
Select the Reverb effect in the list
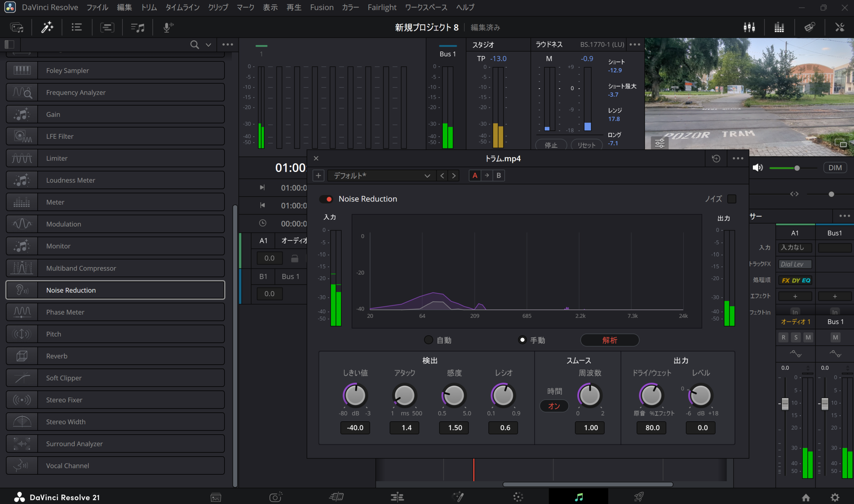pyautogui.click(x=115, y=356)
